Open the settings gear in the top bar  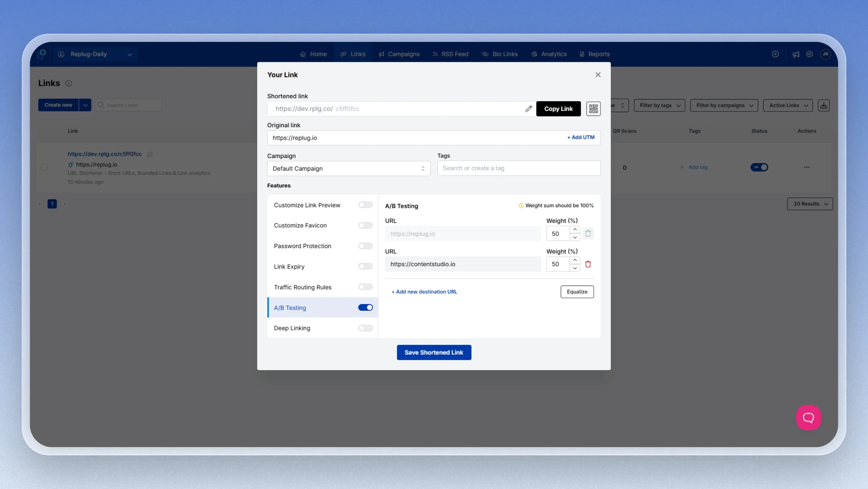click(x=809, y=54)
